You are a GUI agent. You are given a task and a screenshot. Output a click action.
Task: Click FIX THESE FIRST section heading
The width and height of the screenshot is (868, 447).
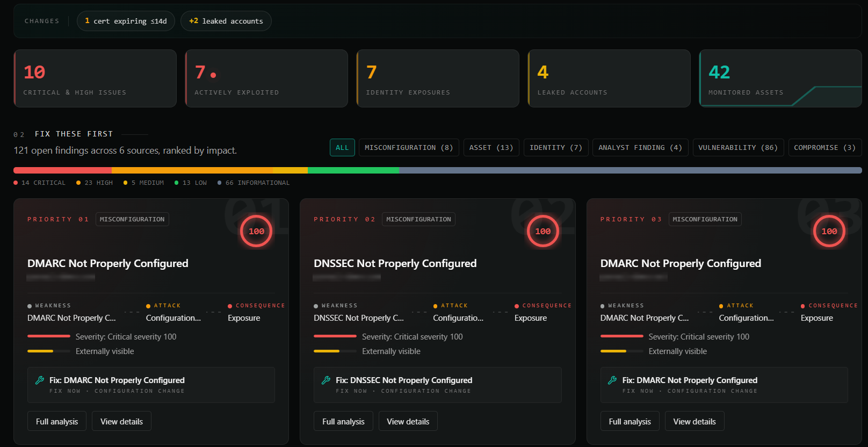tap(74, 134)
